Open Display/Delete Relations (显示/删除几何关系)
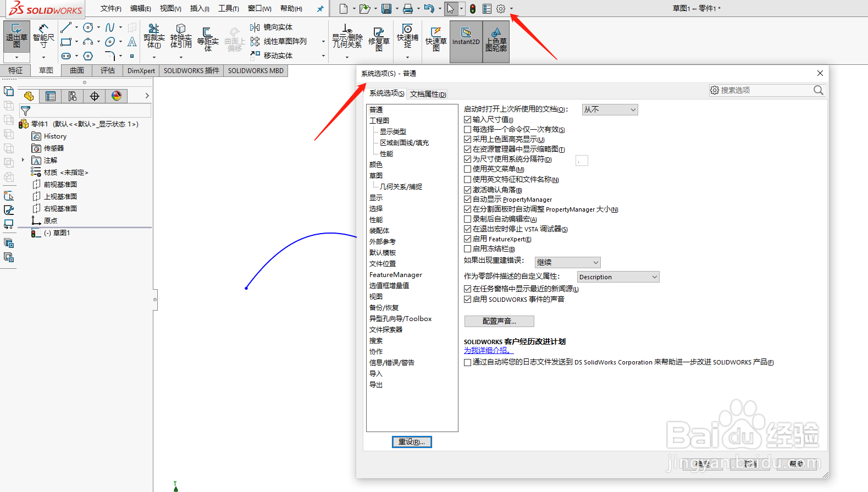This screenshot has height=492, width=868. coord(347,37)
